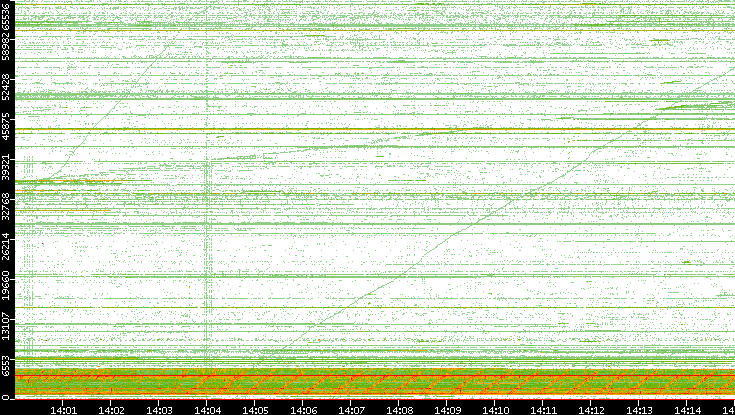Select the 58982 vertical axis label

coord(5,47)
